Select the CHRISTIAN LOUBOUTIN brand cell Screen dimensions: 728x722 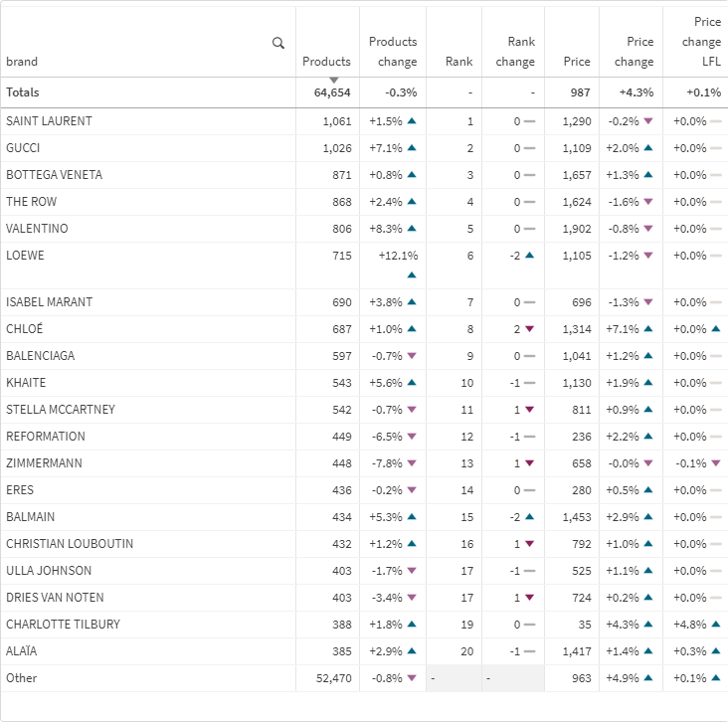point(148,545)
